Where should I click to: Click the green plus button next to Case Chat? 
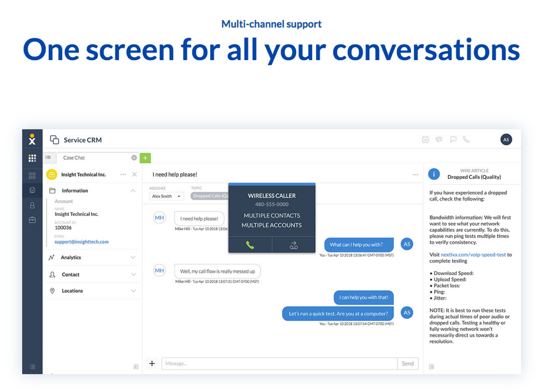145,158
